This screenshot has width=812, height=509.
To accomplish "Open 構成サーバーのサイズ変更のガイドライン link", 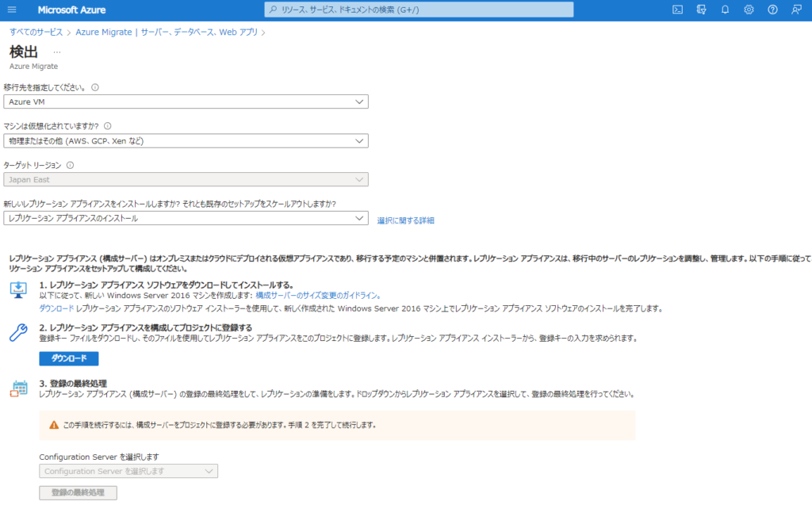I will 319,296.
